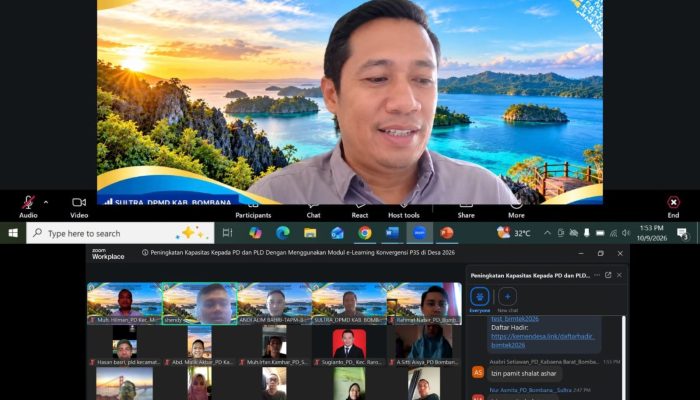700x400 pixels.
Task: Click the message "Izin pamit shalat ashar"
Action: point(524,373)
